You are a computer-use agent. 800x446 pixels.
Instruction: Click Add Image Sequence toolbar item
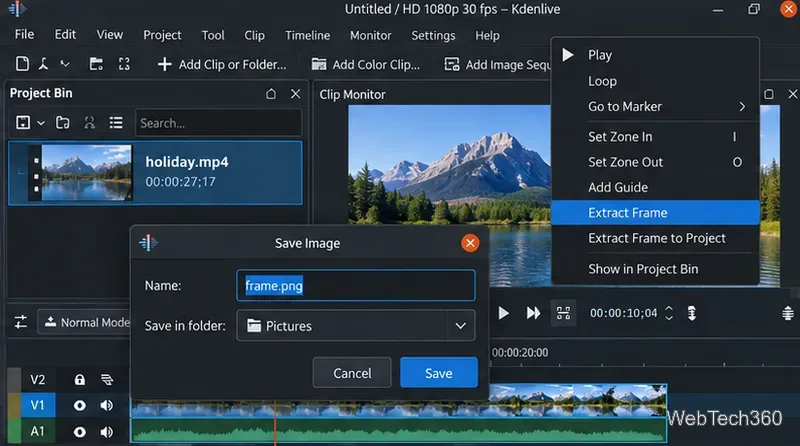point(497,64)
